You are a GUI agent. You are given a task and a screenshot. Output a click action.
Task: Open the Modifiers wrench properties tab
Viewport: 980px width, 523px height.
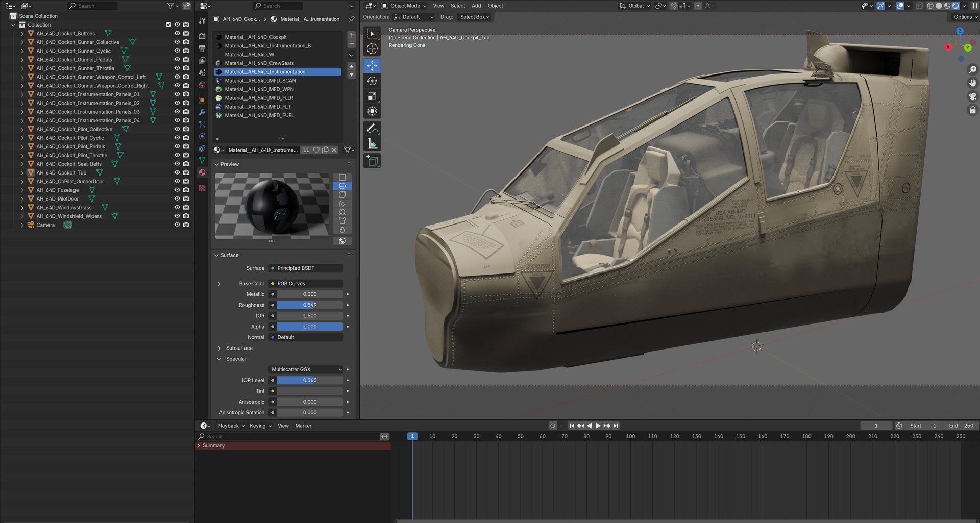(x=202, y=112)
